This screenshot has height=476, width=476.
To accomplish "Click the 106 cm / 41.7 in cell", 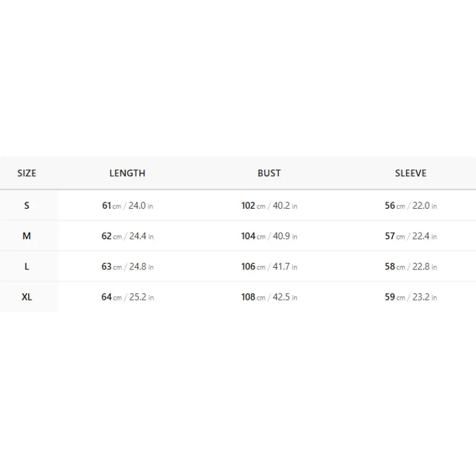I will pos(270,267).
